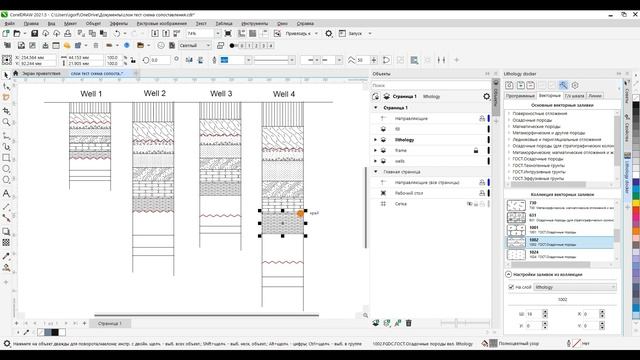Click the up stepper on the Ш width field

545,312
